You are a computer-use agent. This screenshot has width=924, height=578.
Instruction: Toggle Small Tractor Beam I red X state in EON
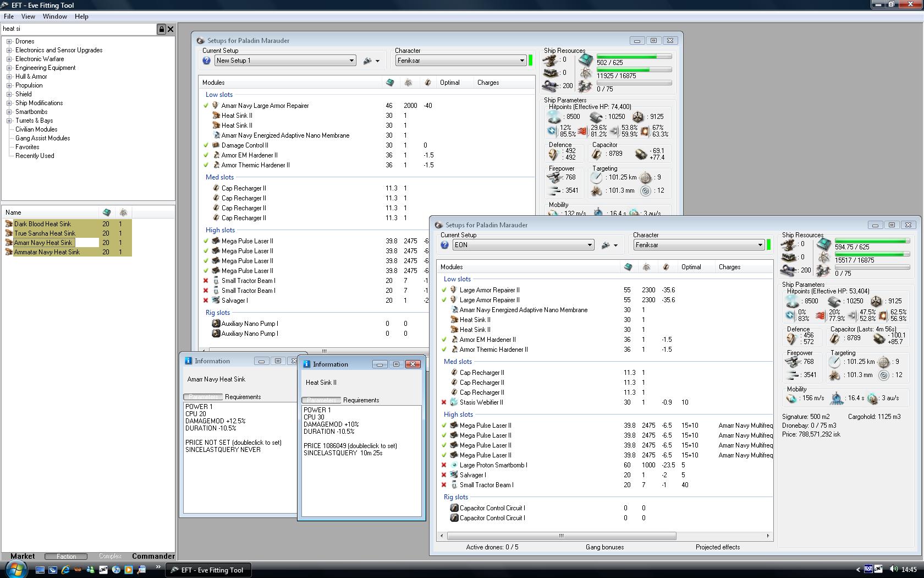point(444,485)
